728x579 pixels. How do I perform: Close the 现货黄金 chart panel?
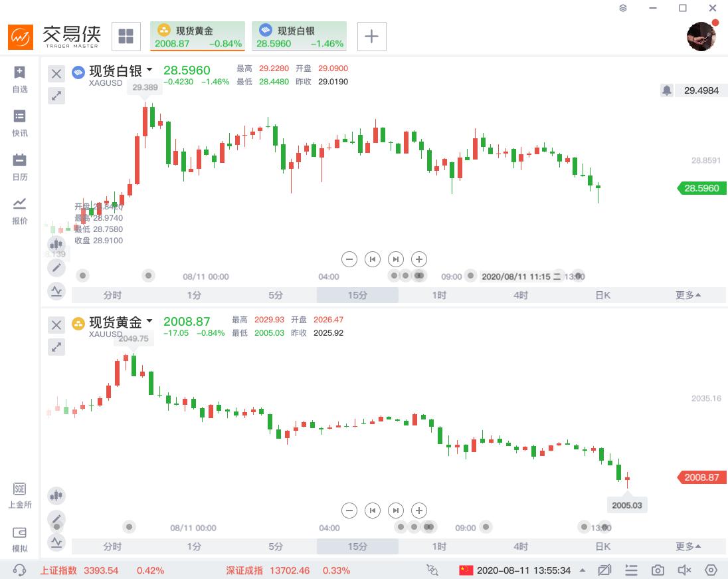point(57,324)
